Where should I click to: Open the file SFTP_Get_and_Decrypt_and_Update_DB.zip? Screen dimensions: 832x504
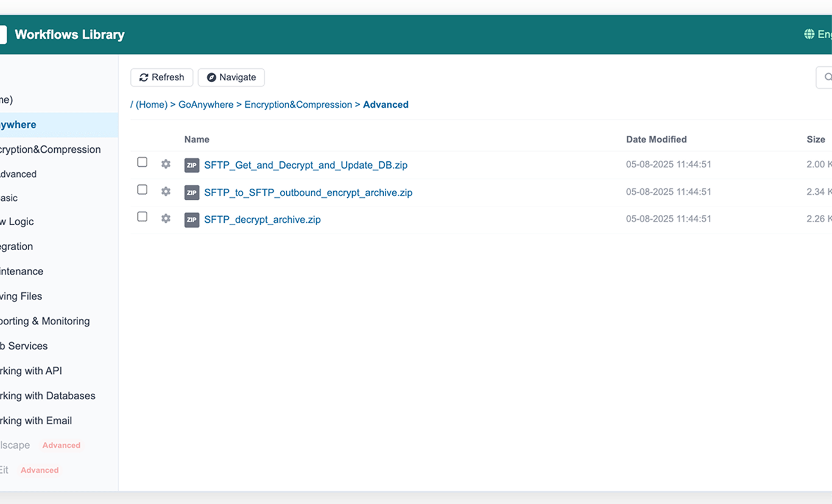pyautogui.click(x=306, y=165)
